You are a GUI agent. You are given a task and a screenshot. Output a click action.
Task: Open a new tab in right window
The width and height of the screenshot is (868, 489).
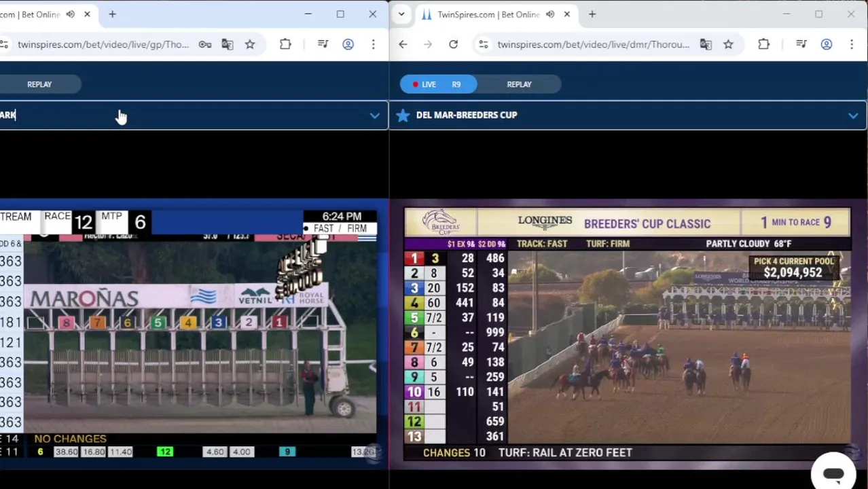pyautogui.click(x=592, y=14)
